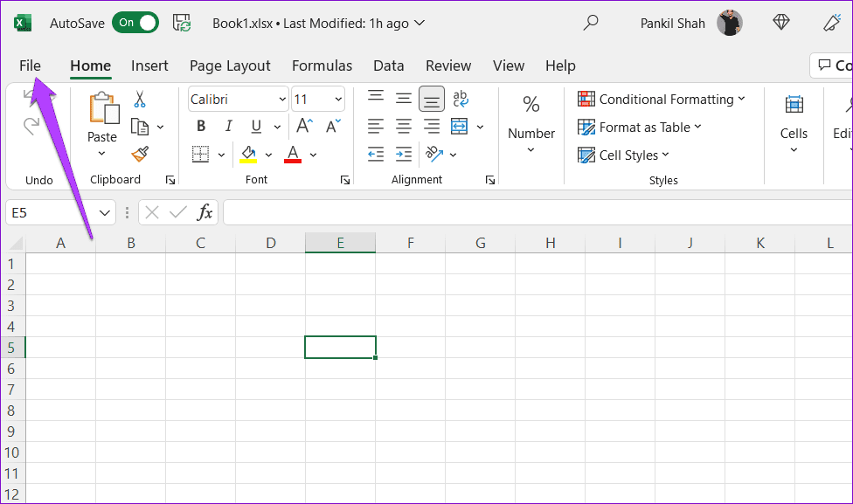This screenshot has height=504, width=853.
Task: Click the Cut scissors icon
Action: tap(140, 99)
